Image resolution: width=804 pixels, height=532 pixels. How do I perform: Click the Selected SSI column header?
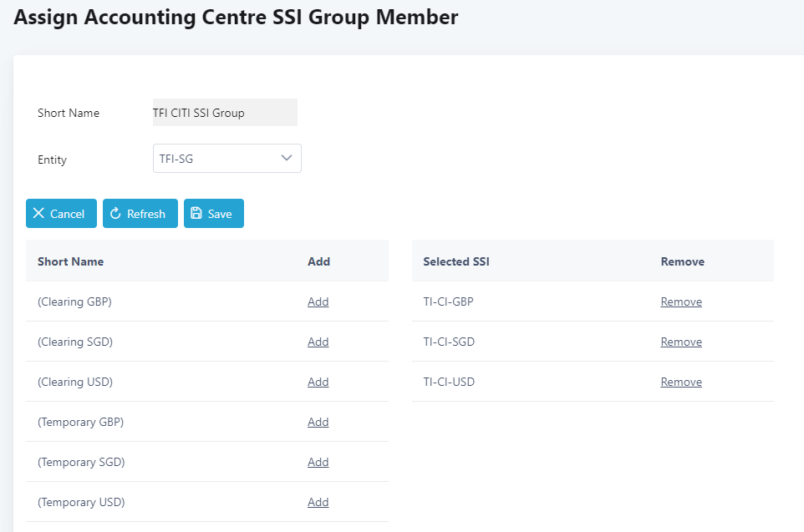coord(455,261)
